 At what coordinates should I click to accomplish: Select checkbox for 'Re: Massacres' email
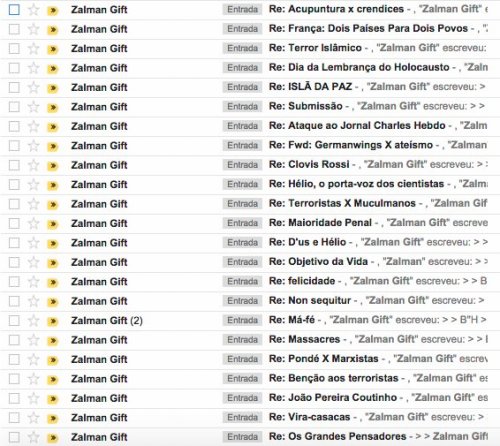14,340
